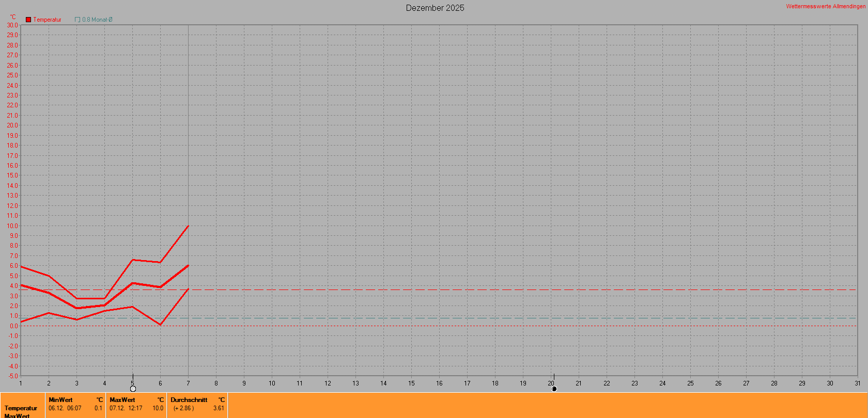The height and width of the screenshot is (418, 868).
Task: Open the Wettermesswerte Allmendingen link
Action: (825, 6)
